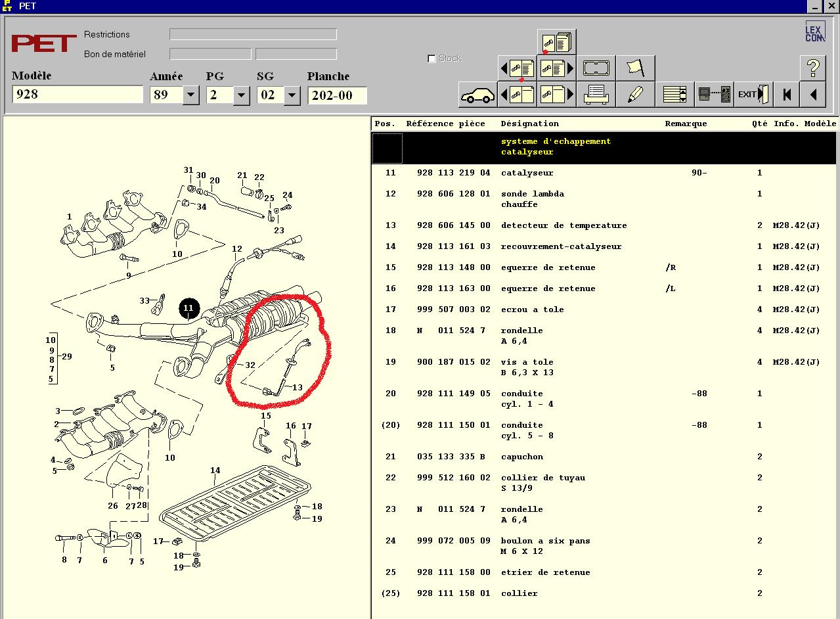Select row 13 'detecteur de temperature'
The height and width of the screenshot is (619, 840).
click(604, 225)
